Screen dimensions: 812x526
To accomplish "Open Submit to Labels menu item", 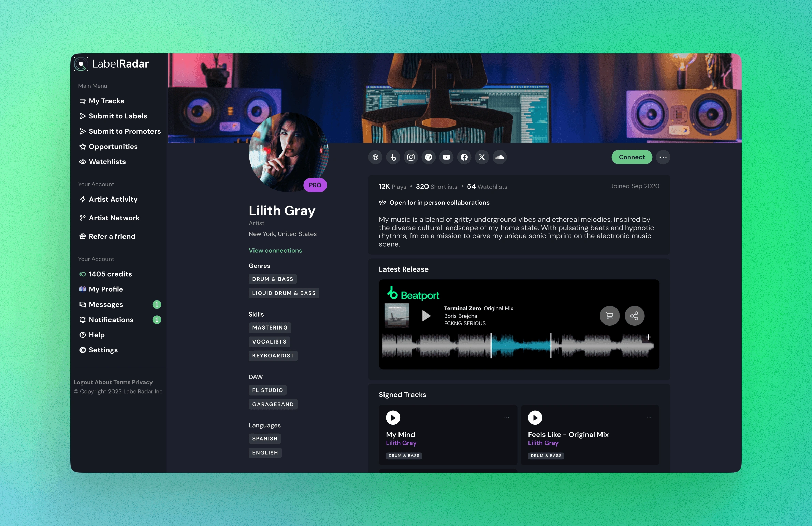I will tap(118, 116).
